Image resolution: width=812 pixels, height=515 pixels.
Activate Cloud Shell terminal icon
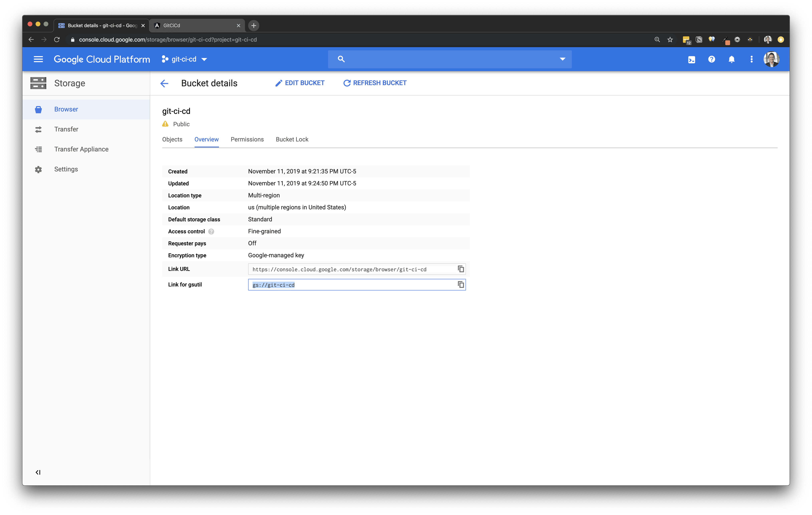[691, 60]
